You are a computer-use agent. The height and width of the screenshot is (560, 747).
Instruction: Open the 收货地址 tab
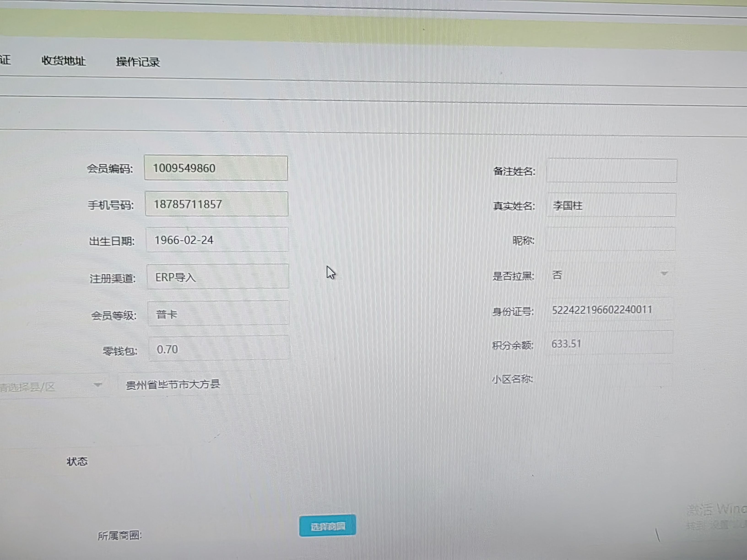click(x=63, y=61)
